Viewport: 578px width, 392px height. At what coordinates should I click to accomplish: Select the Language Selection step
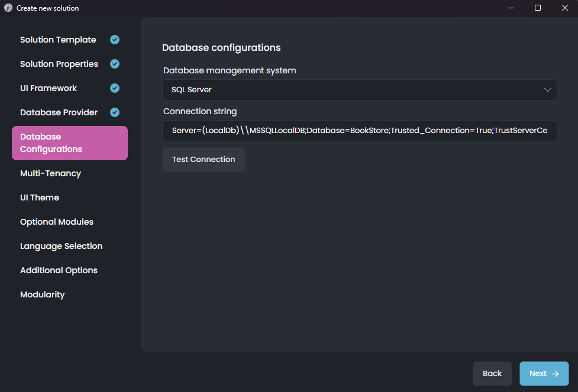tap(61, 245)
